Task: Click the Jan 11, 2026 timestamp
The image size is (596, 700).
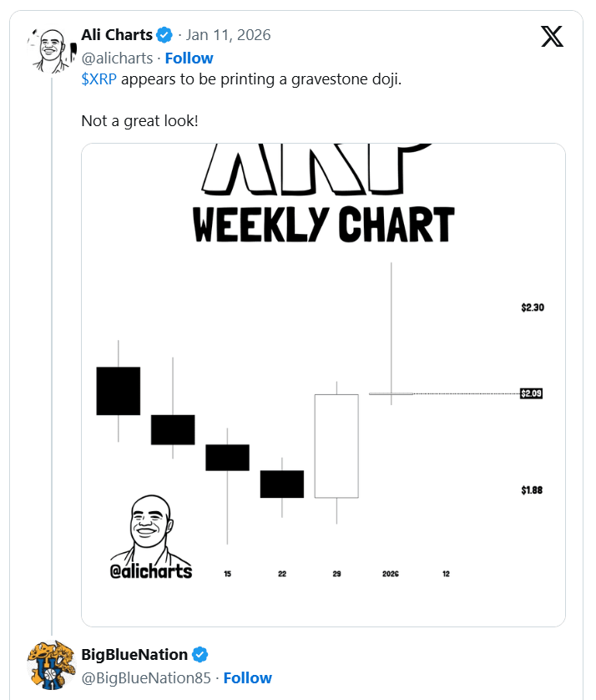Action: 228,35
